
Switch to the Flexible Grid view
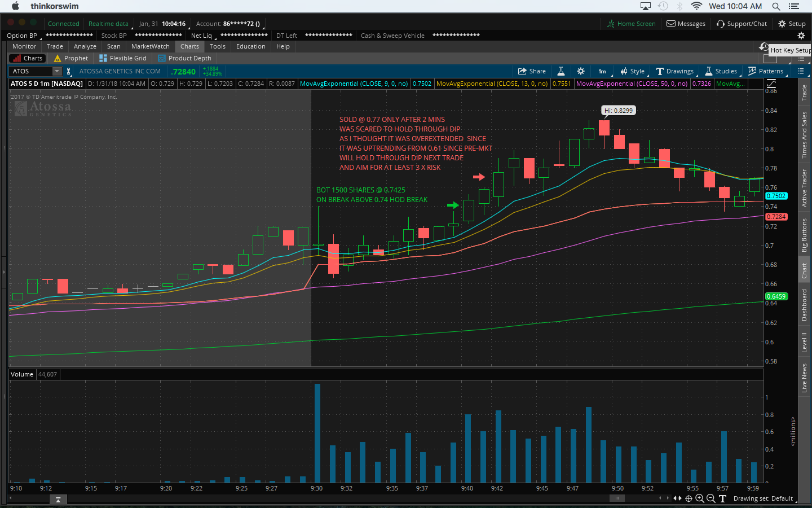(x=123, y=58)
